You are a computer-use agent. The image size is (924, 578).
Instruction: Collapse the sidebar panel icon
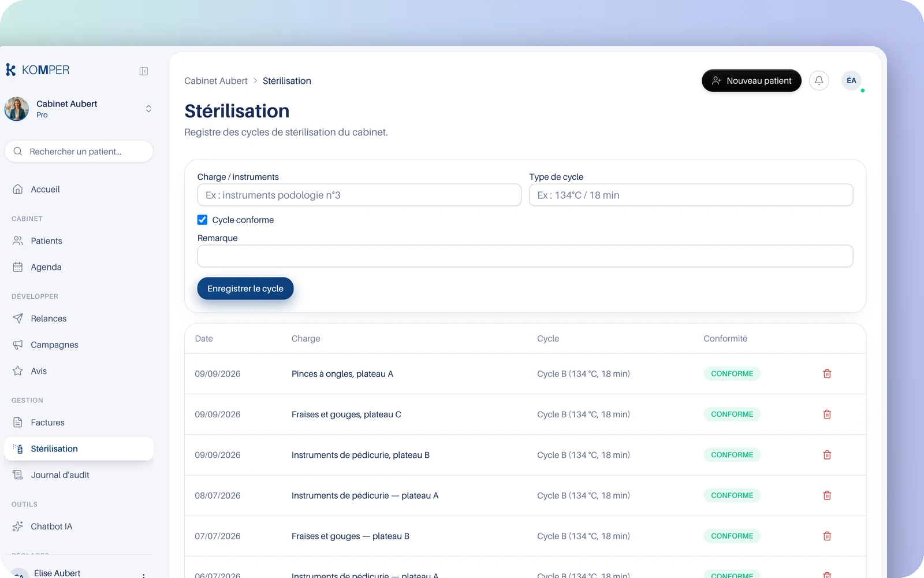(x=144, y=71)
